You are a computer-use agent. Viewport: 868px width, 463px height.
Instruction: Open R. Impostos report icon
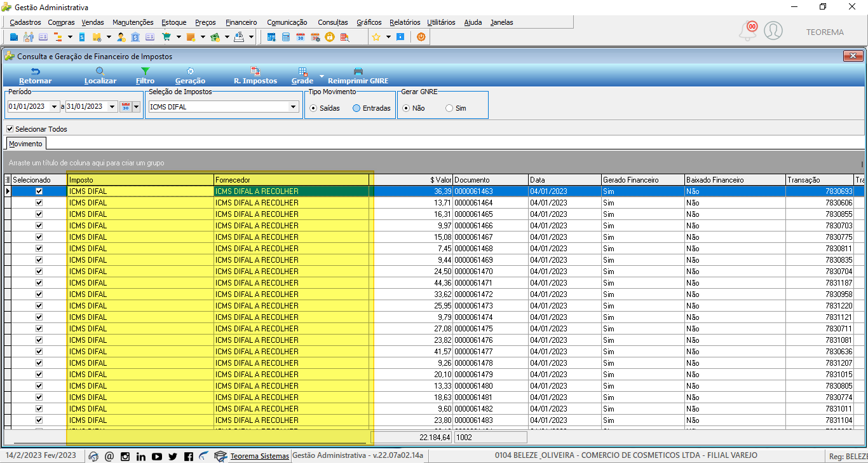point(255,72)
